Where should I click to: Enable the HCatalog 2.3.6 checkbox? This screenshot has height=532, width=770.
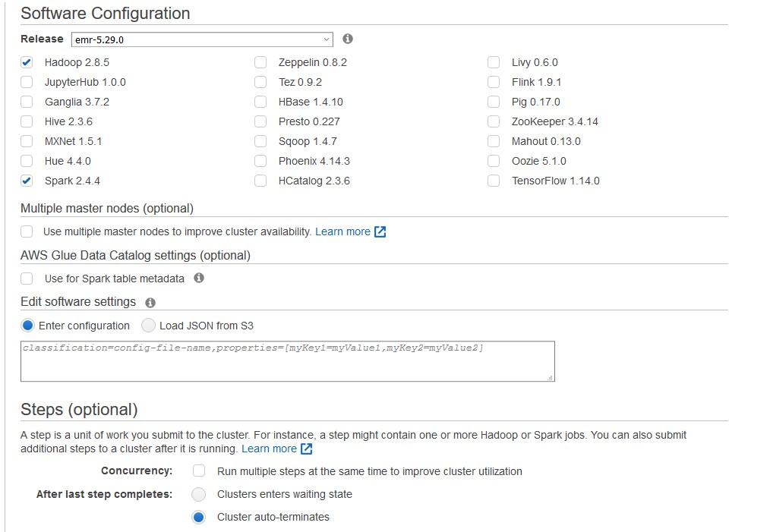(x=260, y=181)
